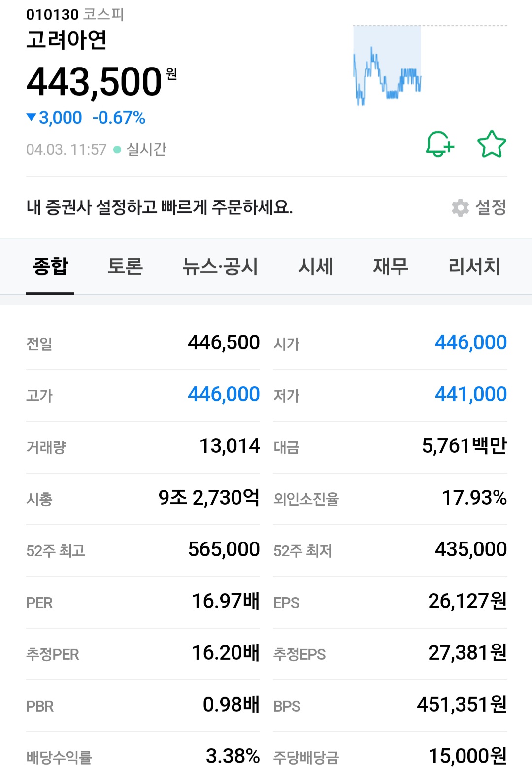Screen dimensions: 532x781
Task: Tap the price alert bell icon
Action: pyautogui.click(x=440, y=144)
